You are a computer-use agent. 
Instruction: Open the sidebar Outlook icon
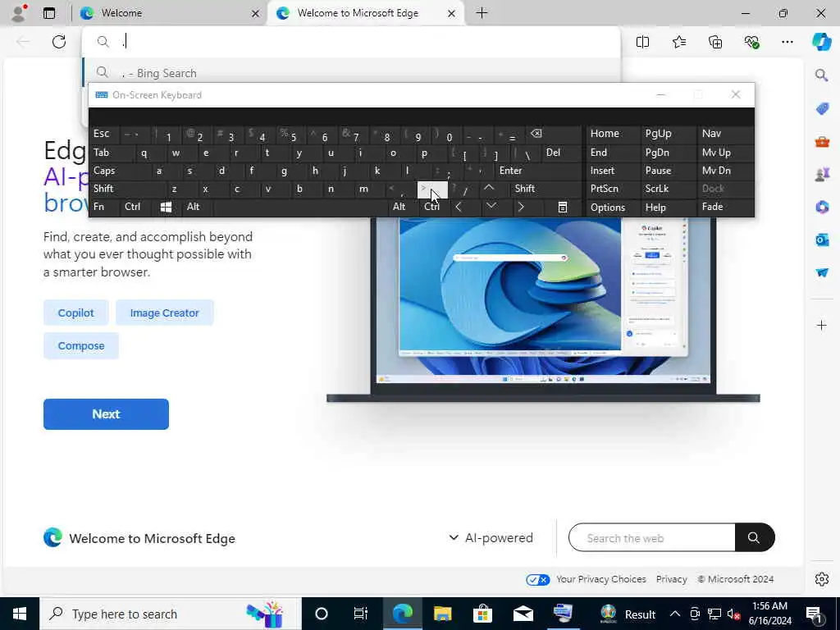coord(822,240)
